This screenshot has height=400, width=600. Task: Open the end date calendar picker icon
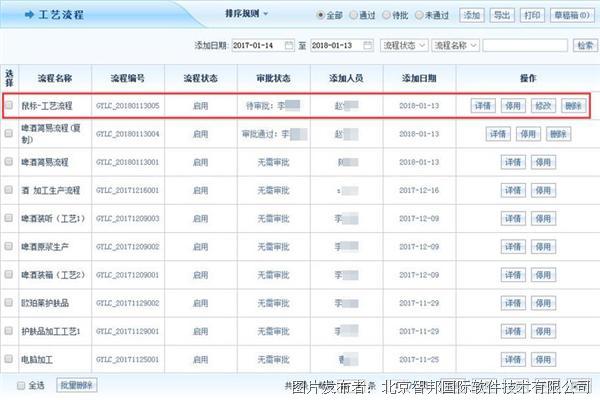point(367,46)
